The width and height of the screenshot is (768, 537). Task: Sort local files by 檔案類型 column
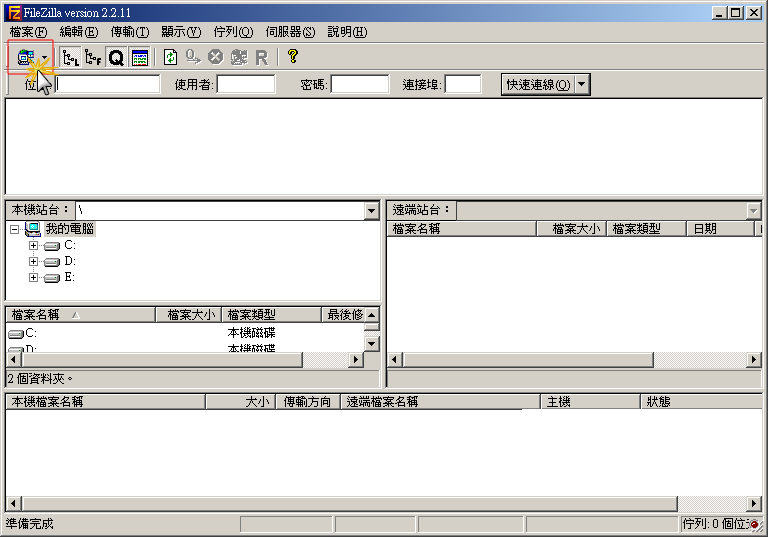(x=272, y=315)
